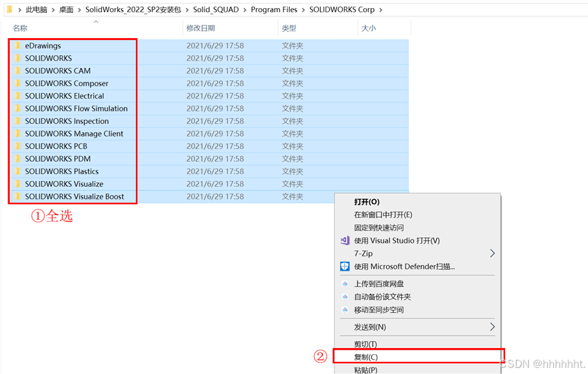The height and width of the screenshot is (374, 588).
Task: Click 文件夹 type cell of SOLIDWORKS CAM row
Action: click(x=292, y=71)
